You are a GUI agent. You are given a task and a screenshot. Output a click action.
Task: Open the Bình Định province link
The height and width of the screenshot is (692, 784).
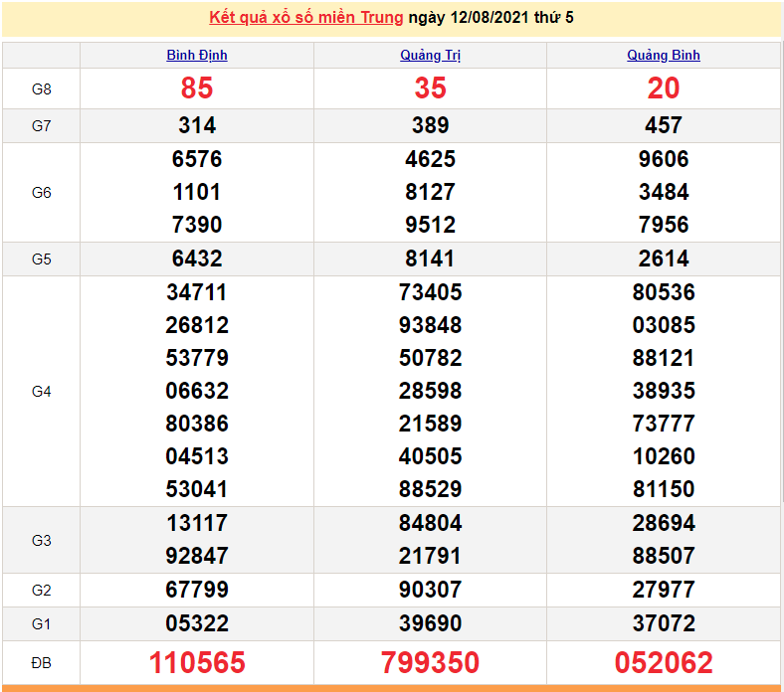[197, 56]
